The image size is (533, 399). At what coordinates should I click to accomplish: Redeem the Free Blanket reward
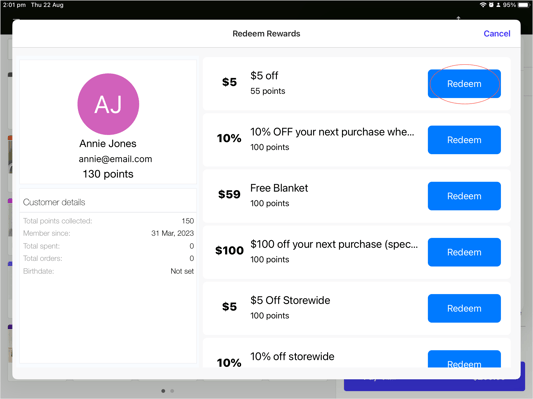(464, 196)
